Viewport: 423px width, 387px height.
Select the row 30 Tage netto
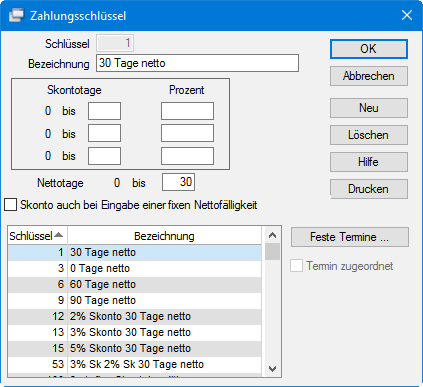(135, 252)
